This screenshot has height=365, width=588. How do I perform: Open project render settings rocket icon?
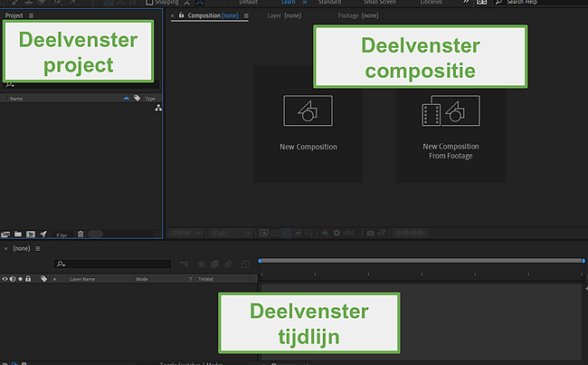point(43,234)
